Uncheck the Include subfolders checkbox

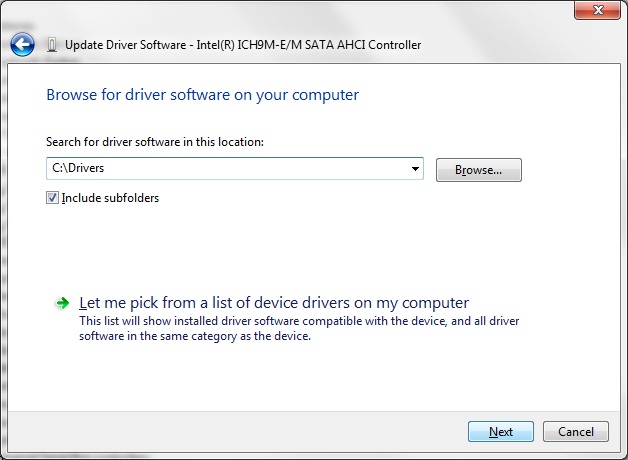click(x=52, y=198)
